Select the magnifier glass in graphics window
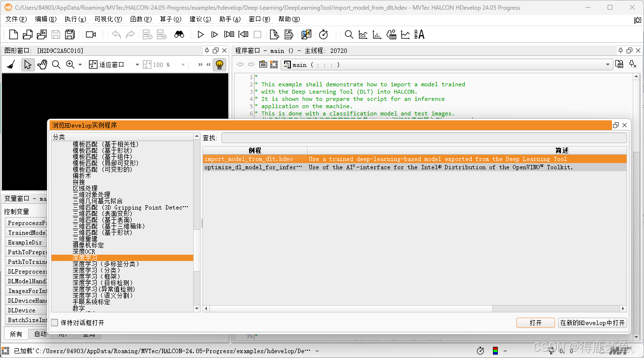 [56, 65]
